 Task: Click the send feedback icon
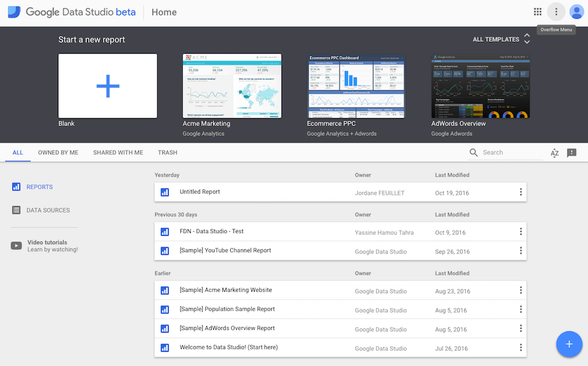coord(572,153)
